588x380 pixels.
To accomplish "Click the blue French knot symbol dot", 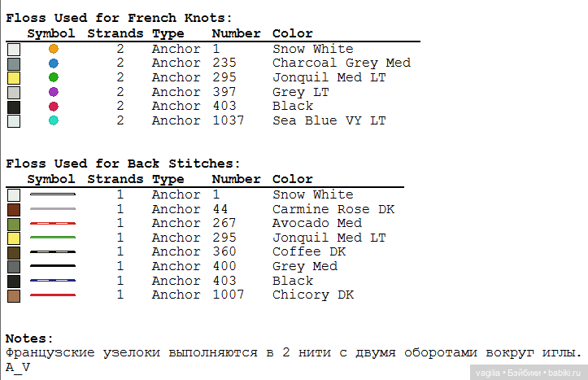I will (54, 63).
